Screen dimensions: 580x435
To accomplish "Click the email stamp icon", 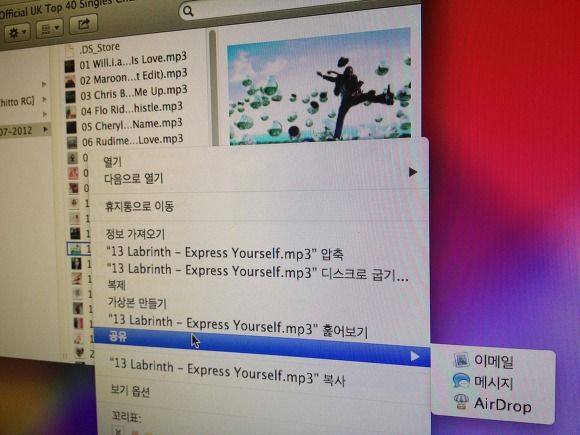I will (461, 360).
